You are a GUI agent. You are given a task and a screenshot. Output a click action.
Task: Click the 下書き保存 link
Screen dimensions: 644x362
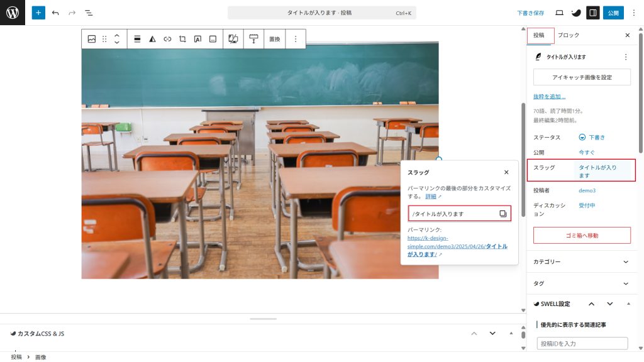530,13
